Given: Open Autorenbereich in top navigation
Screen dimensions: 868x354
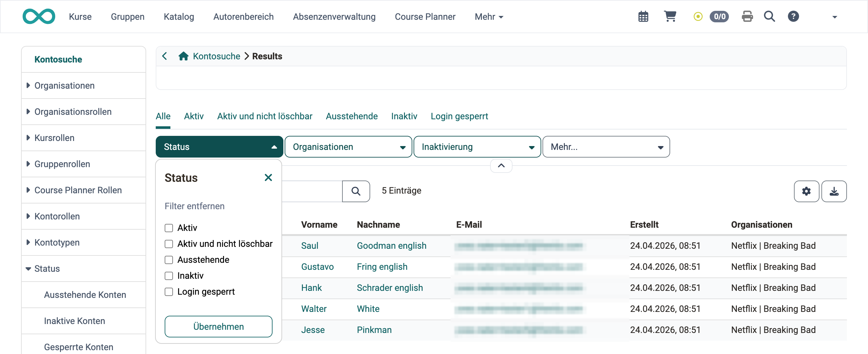Looking at the screenshot, I should pyautogui.click(x=243, y=17).
